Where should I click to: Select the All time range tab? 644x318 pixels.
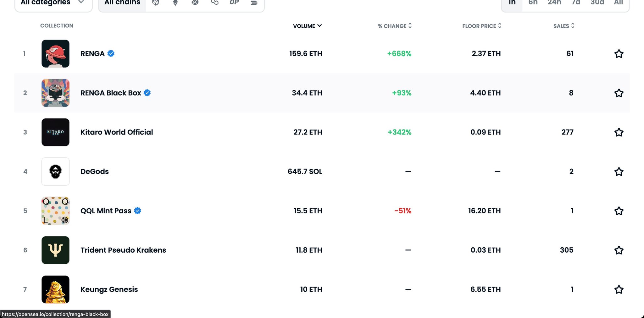coord(619,3)
